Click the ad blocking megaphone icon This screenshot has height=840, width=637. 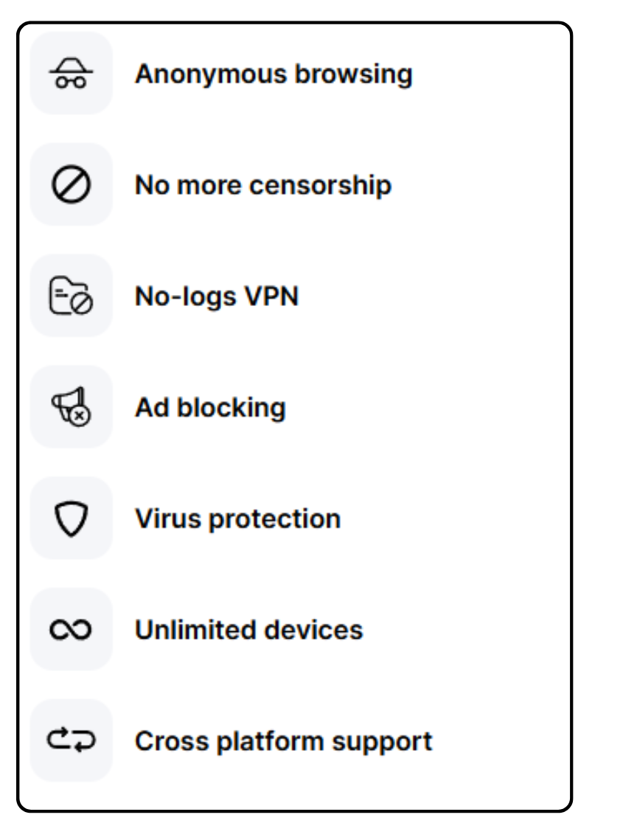72,406
